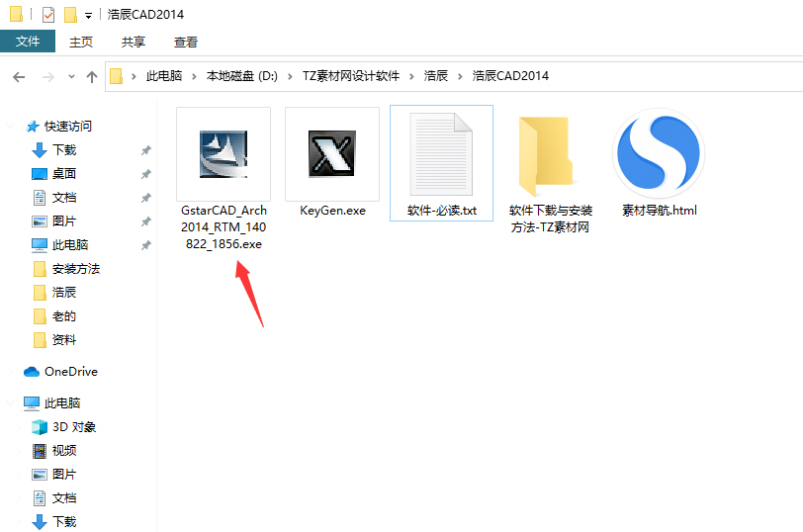The image size is (803, 532).
Task: Click the pin icon beside 下载
Action: coord(146,150)
